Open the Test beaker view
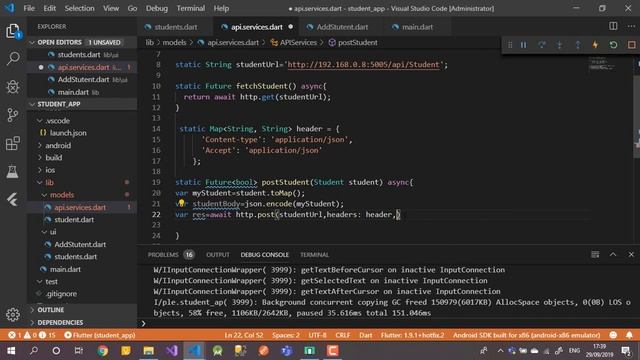This screenshot has height=360, width=640. coord(13,171)
